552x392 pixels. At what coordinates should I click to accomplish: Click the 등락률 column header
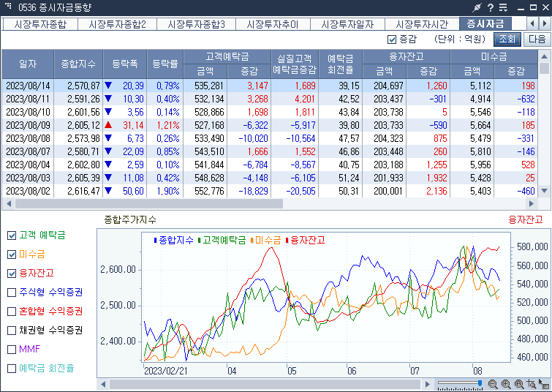tap(165, 64)
